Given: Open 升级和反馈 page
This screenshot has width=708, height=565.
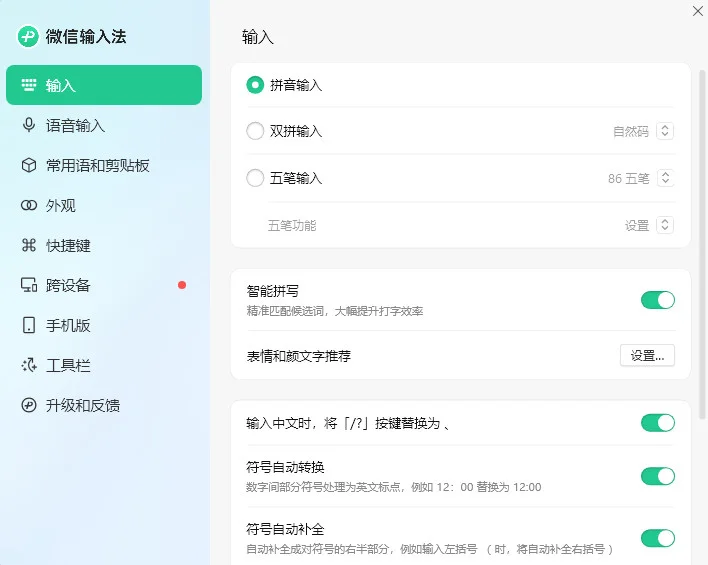Looking at the screenshot, I should (x=104, y=405).
